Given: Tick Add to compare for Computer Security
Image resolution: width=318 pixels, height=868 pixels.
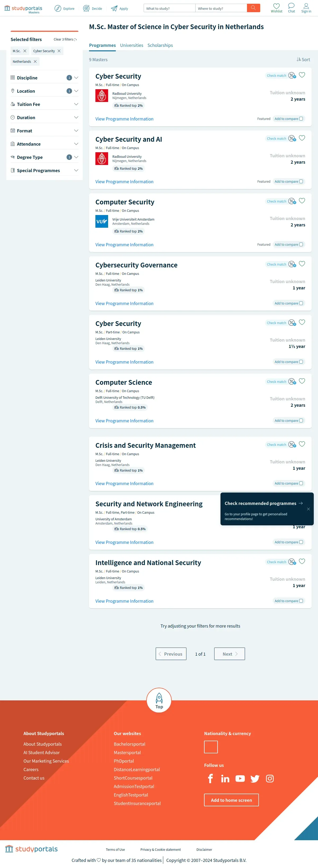Looking at the screenshot, I should pyautogui.click(x=301, y=244).
